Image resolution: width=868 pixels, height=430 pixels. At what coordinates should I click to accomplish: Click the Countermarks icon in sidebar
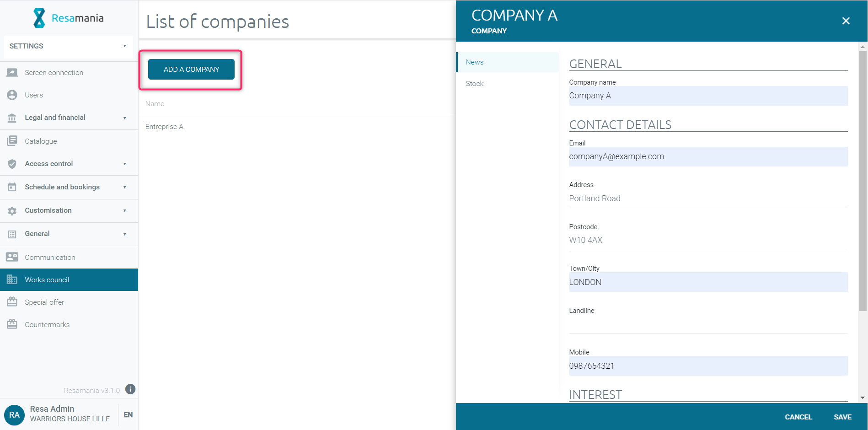click(x=12, y=324)
